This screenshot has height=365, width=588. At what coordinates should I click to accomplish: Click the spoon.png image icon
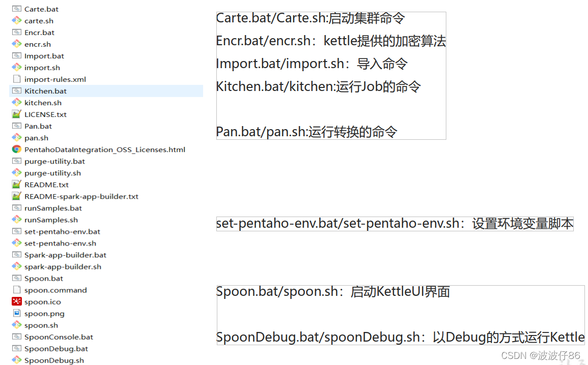point(16,313)
